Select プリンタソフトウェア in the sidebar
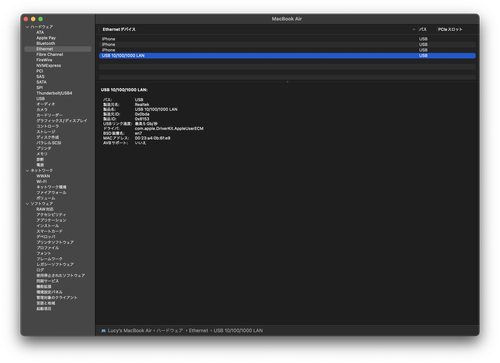 click(55, 242)
